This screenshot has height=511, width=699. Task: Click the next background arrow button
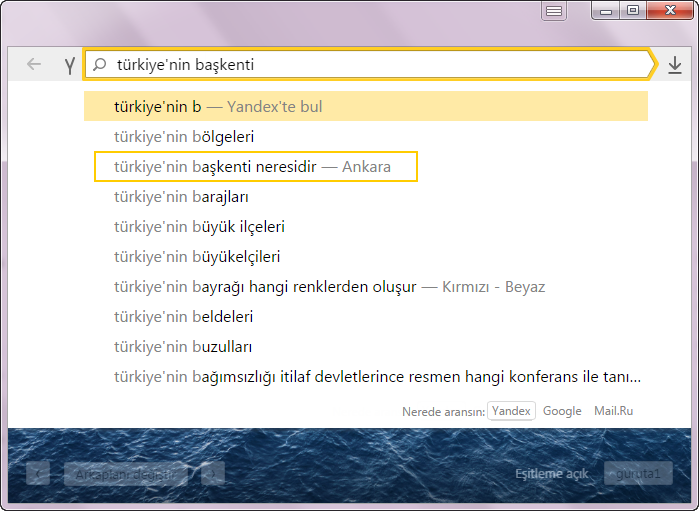click(213, 474)
